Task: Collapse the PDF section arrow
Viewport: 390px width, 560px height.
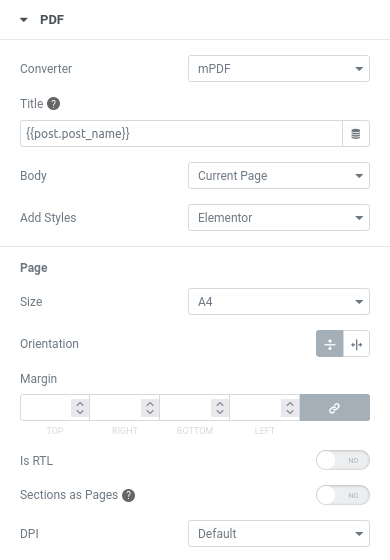Action: click(x=24, y=20)
